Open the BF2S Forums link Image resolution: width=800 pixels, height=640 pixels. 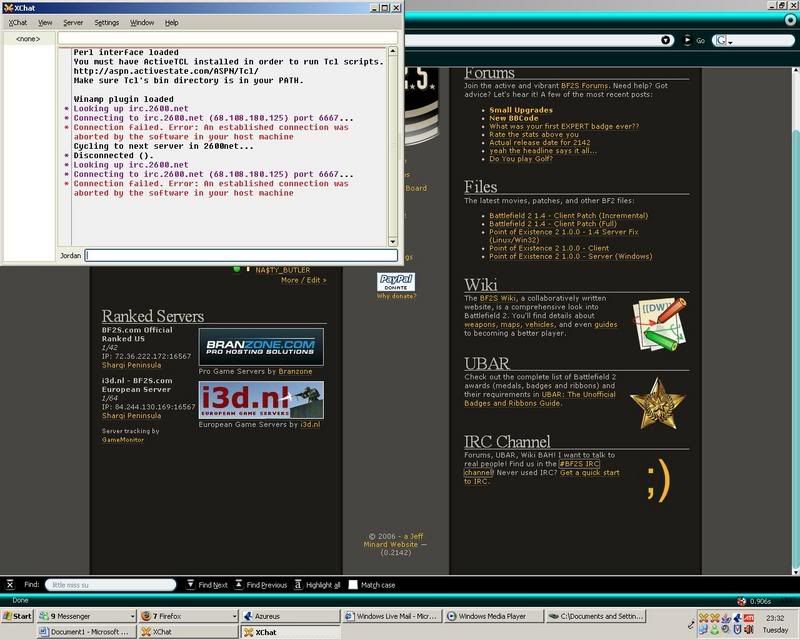coord(584,86)
